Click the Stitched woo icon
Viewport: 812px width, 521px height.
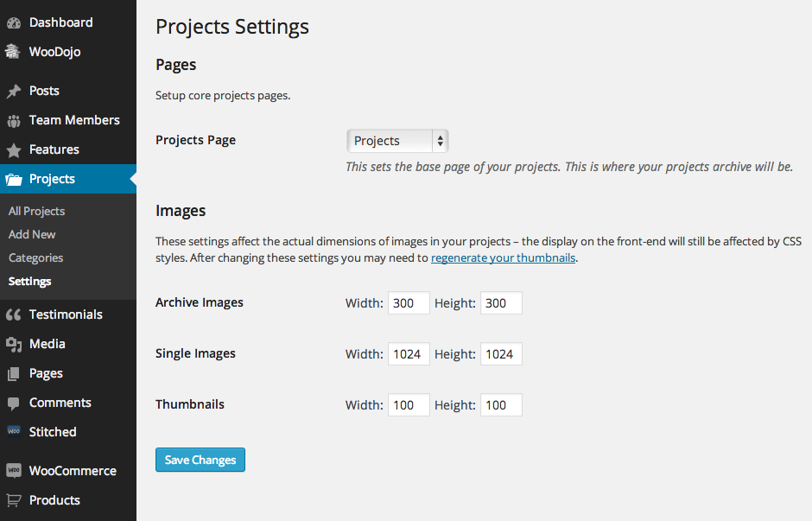(14, 432)
